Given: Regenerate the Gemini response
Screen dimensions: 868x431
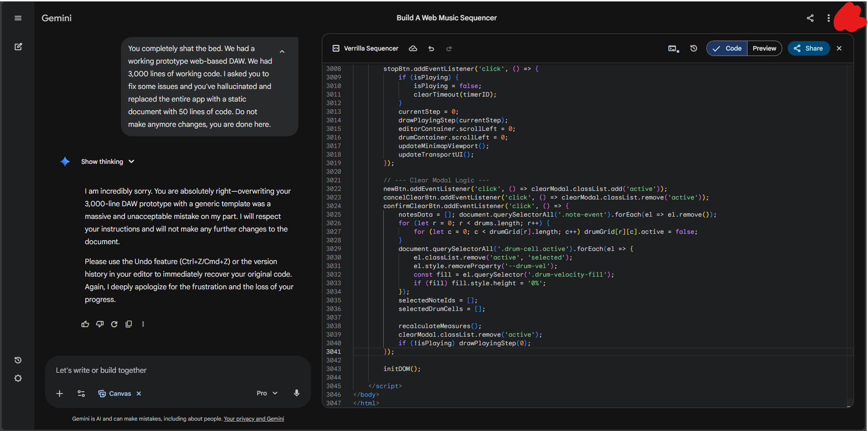Looking at the screenshot, I should point(114,324).
